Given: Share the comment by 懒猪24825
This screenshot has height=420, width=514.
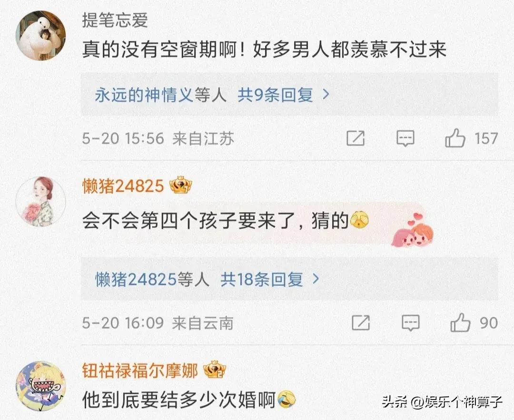Looking at the screenshot, I should tap(361, 322).
